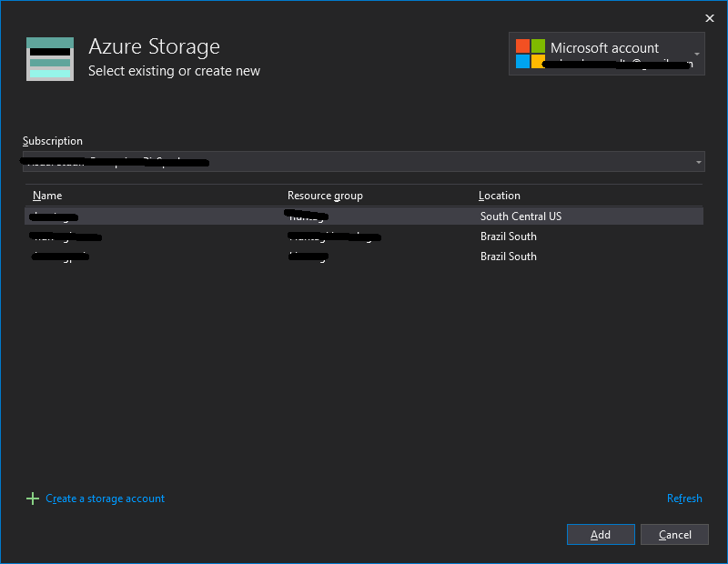
Task: Select the South Central US storage account row
Action: tap(364, 216)
